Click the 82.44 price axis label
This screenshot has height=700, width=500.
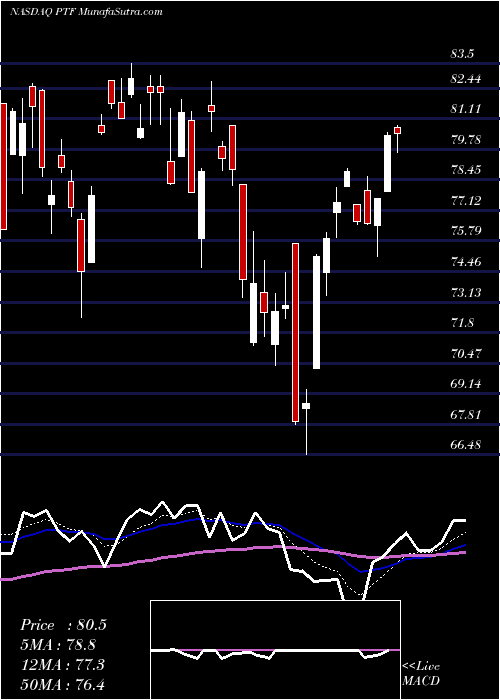467,79
